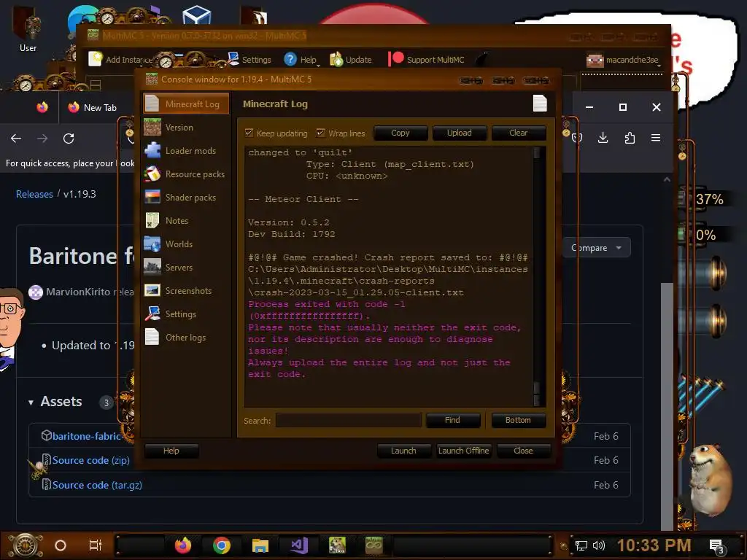Open the Firefox hamburger menu
Screen dimensions: 747x560
656,138
